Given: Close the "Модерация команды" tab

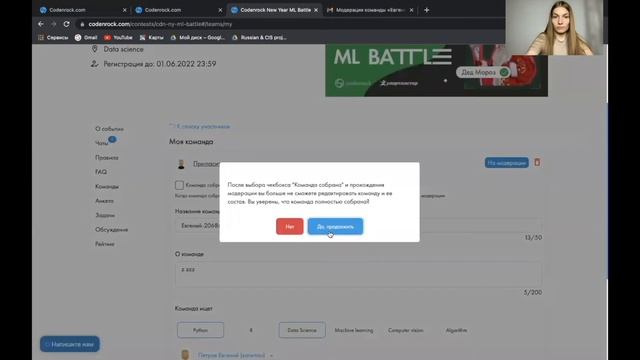Looking at the screenshot, I should pos(411,10).
